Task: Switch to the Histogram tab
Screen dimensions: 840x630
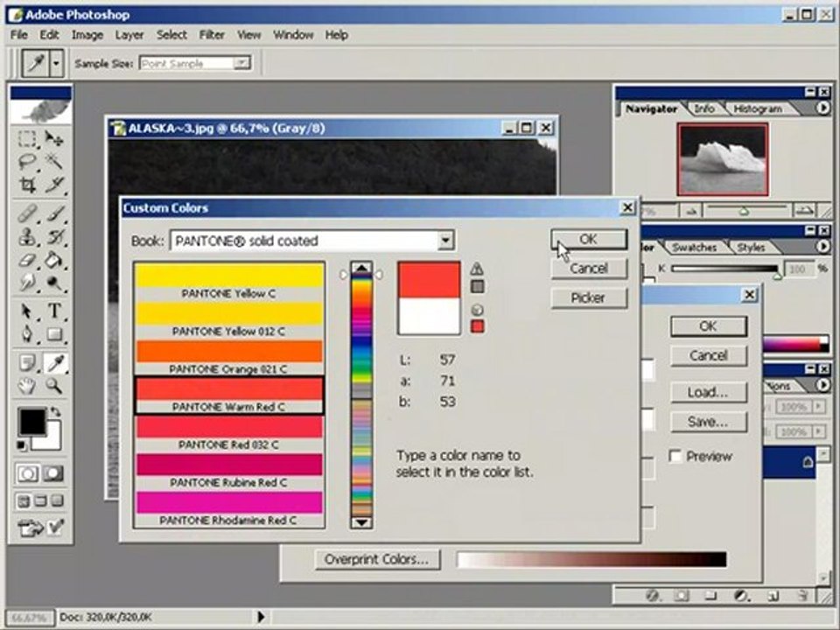Action: point(758,108)
